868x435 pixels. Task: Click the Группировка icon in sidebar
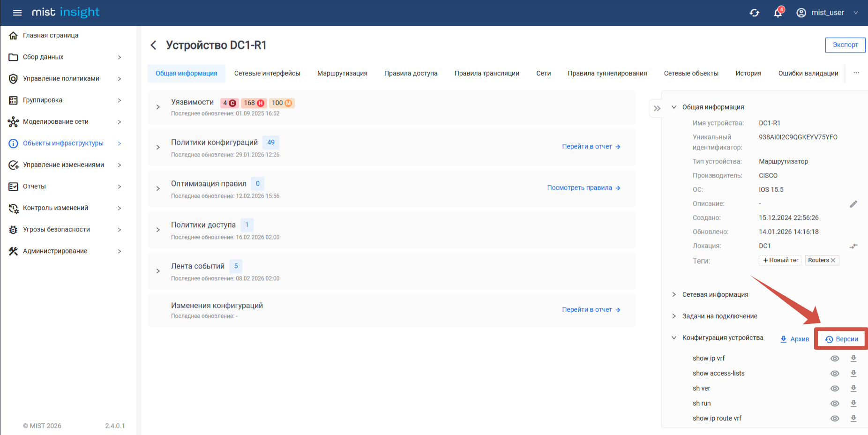click(x=13, y=100)
